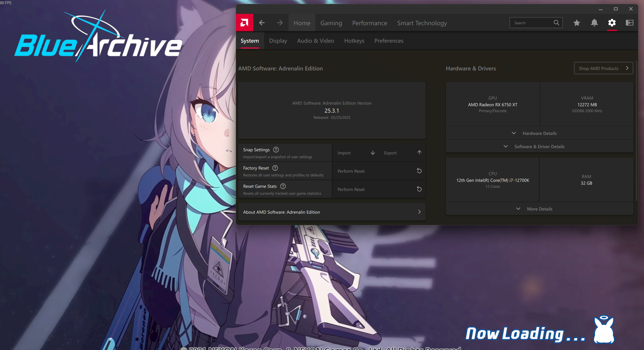Click the settings gear icon
Viewport: 644px width, 350px height.
[612, 23]
